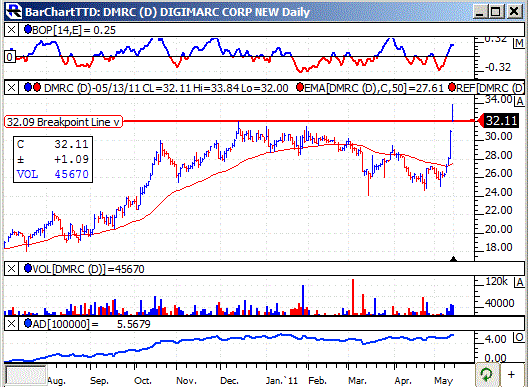Image resolution: width=528 pixels, height=387 pixels.
Task: Close the VOL volume pane
Action: (11, 269)
